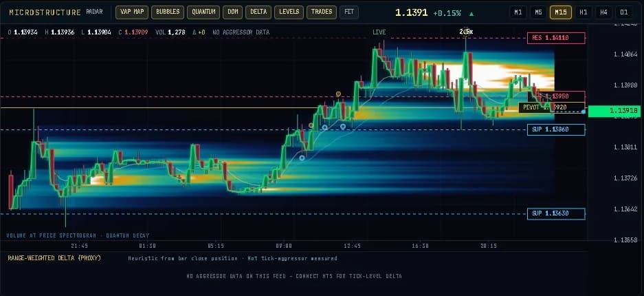Viewport: 644px width, 296px height.
Task: Click the 1.13642 price axis label
Action: 625,209
